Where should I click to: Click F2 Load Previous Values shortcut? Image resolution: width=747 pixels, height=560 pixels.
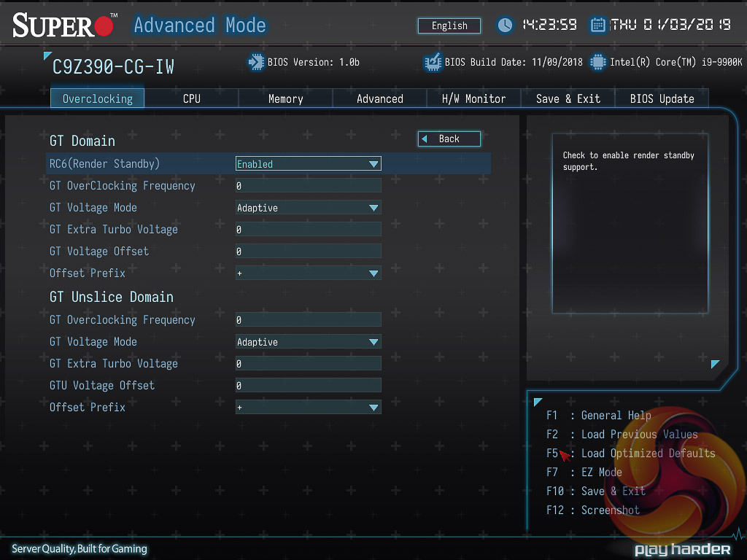coord(622,435)
